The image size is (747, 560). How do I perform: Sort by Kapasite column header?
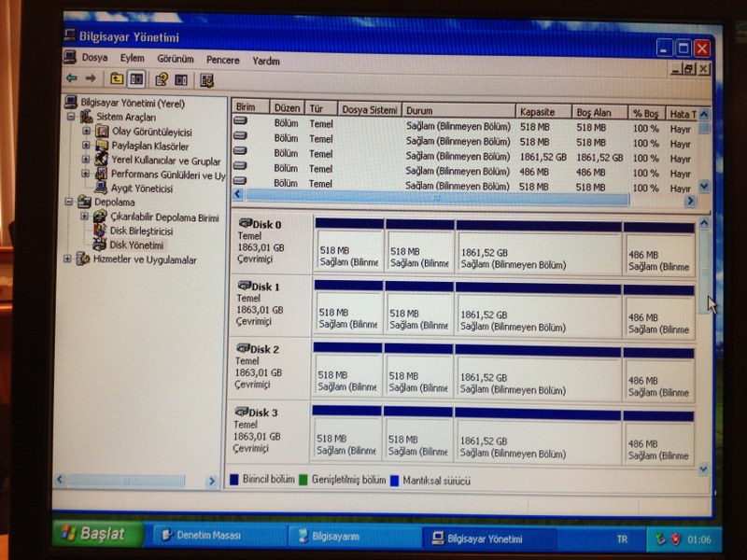coord(543,112)
